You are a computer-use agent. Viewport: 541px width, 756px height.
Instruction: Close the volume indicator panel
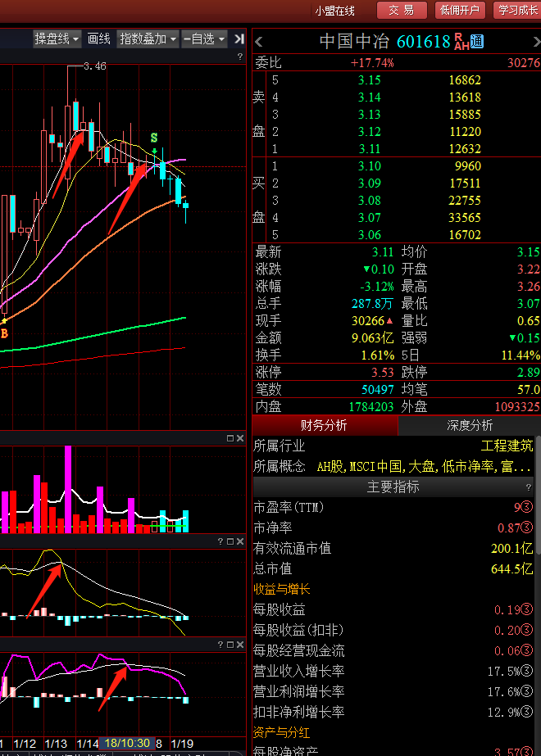tap(240, 437)
